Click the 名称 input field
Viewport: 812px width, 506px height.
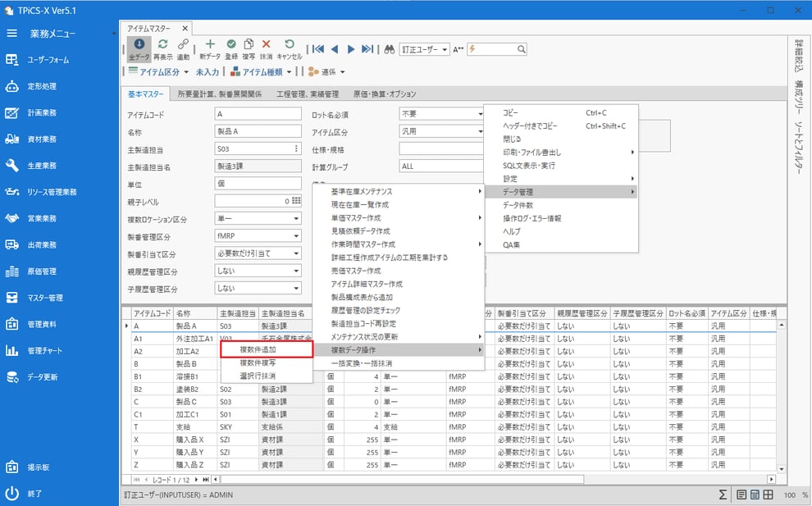click(x=258, y=131)
